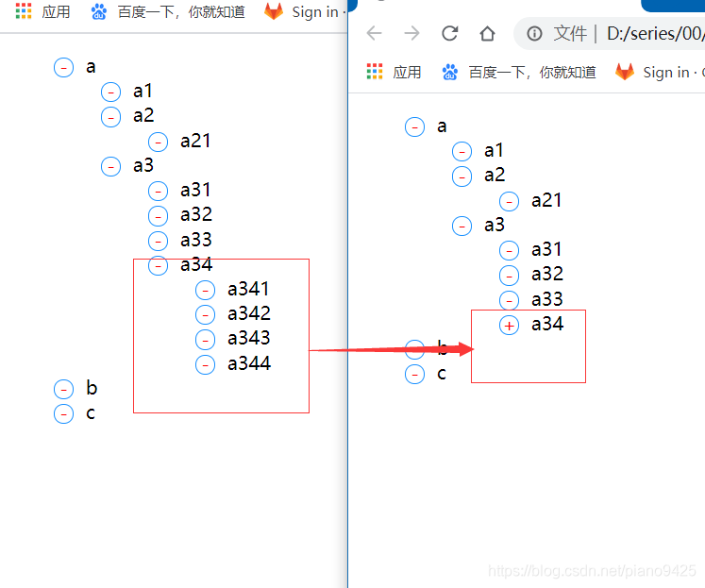The height and width of the screenshot is (588, 705).
Task: Open Apps grid icon in right window
Action: 375,72
